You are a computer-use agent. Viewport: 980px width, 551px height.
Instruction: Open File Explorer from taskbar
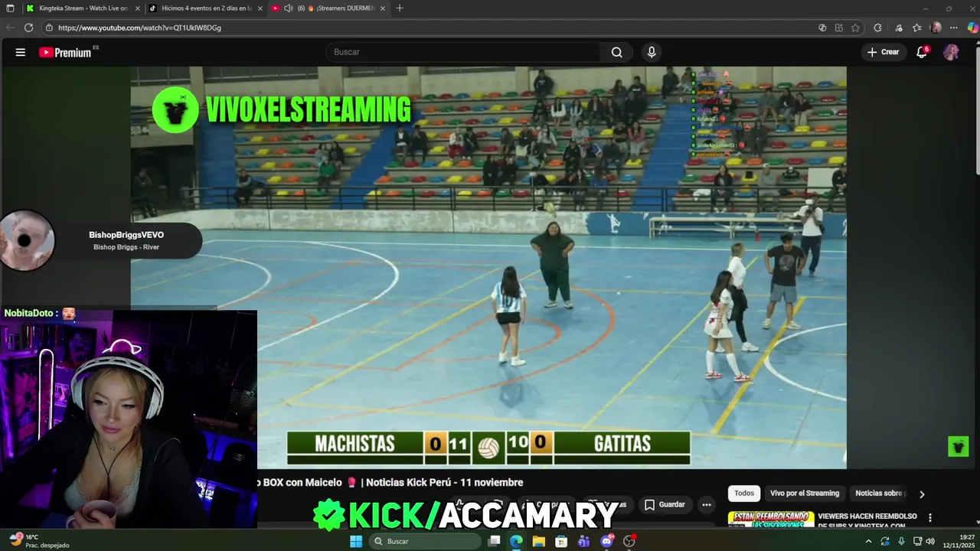click(539, 541)
